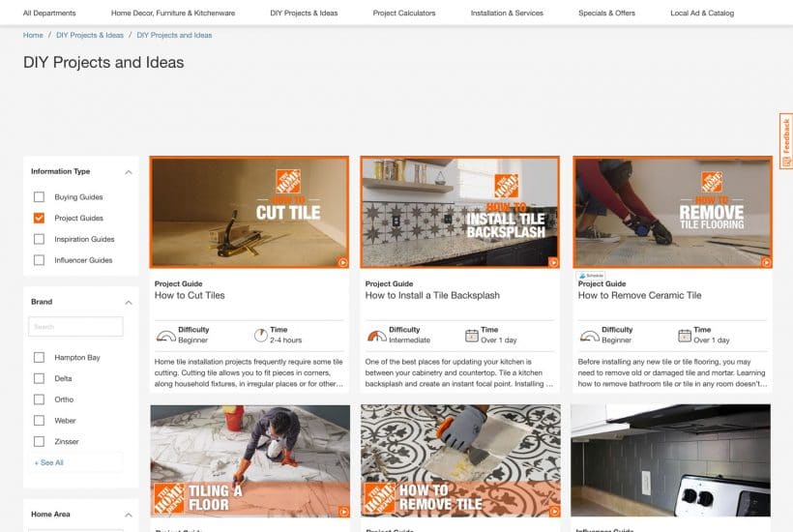Viewport: 793px width, 532px height.
Task: Collapse the Brand filter section
Action: tap(129, 303)
